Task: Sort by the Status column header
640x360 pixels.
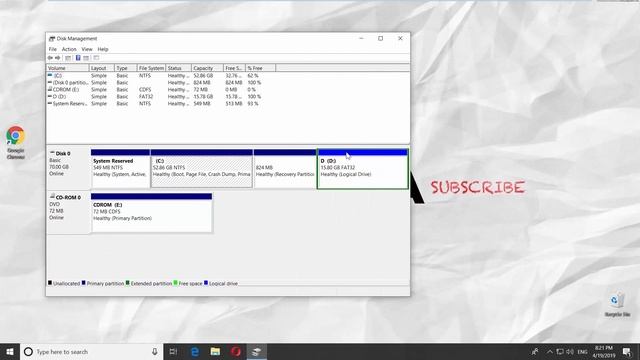Action: click(x=178, y=68)
